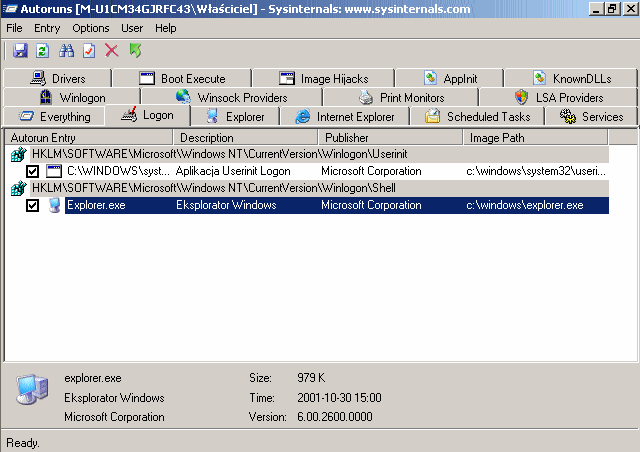The width and height of the screenshot is (640, 452).
Task: Switch to the Scheduled Tasks tab
Action: tap(477, 117)
